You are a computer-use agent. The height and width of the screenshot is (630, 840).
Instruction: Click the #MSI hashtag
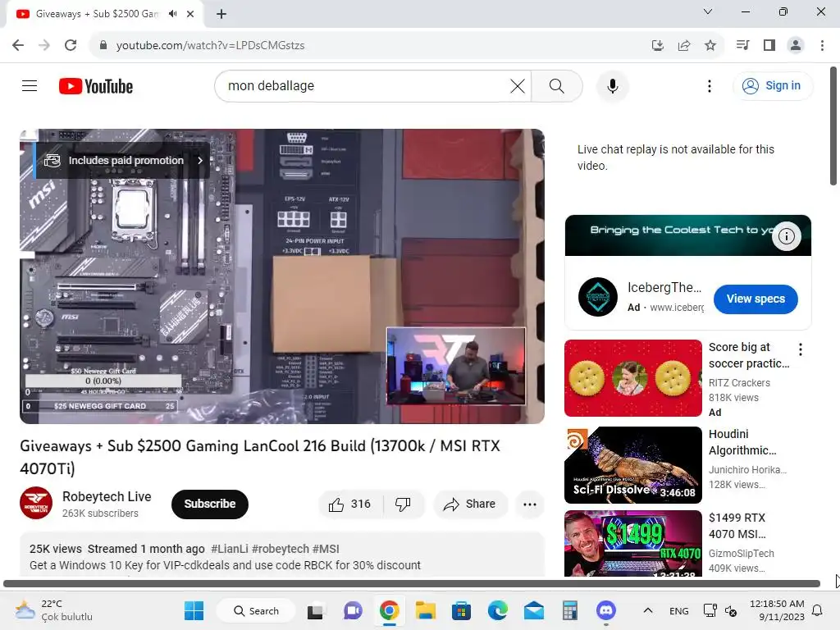(x=326, y=549)
